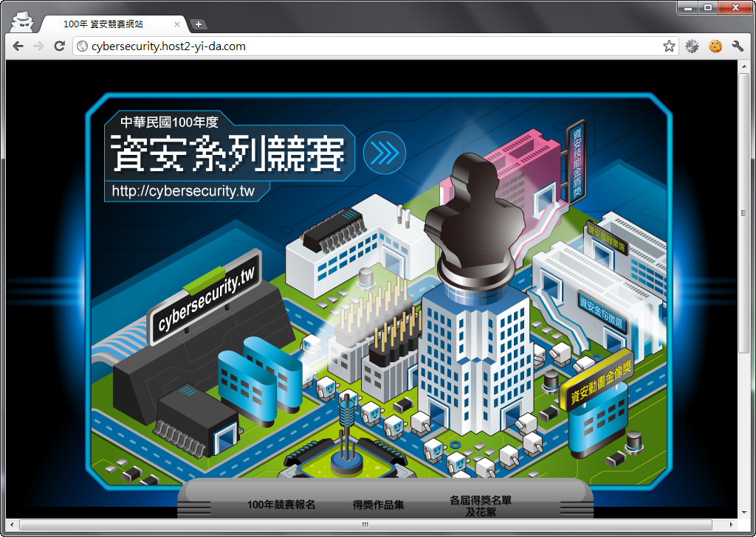Click the vertical scrollbar down arrow

click(743, 513)
